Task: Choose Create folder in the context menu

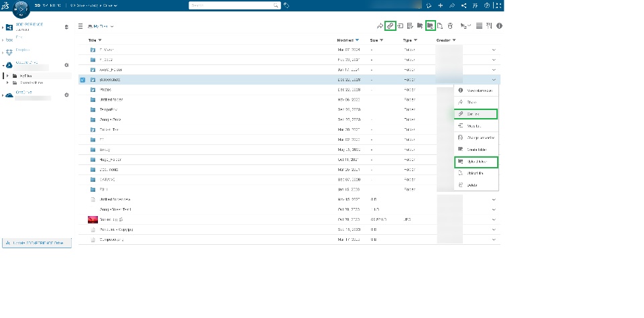Action: [x=476, y=150]
